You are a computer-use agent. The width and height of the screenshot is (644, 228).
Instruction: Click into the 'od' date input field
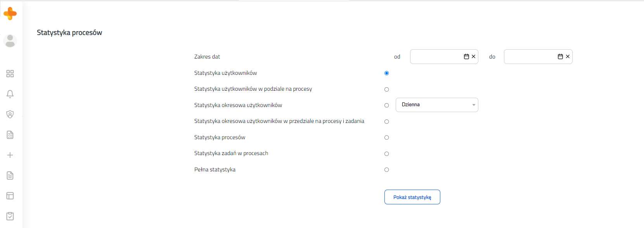(436, 57)
